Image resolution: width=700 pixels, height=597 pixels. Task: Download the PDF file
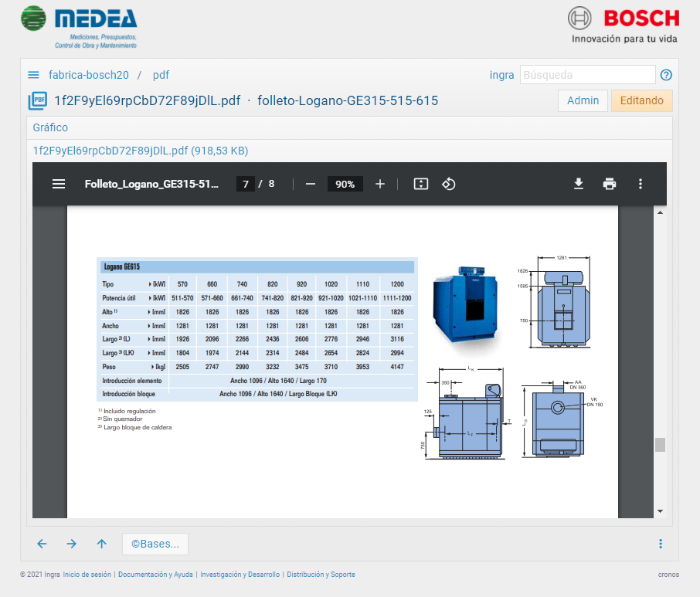[578, 184]
